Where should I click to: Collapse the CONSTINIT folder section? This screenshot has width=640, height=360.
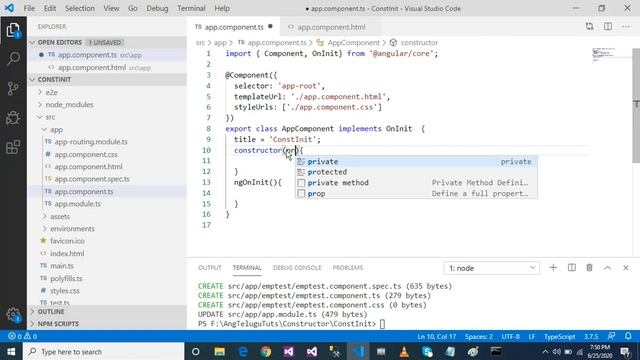tap(107, 80)
